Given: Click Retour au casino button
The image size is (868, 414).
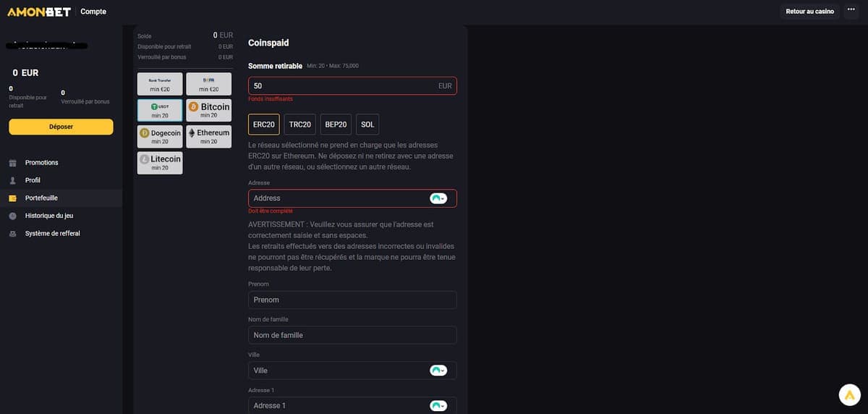Looking at the screenshot, I should (x=809, y=12).
